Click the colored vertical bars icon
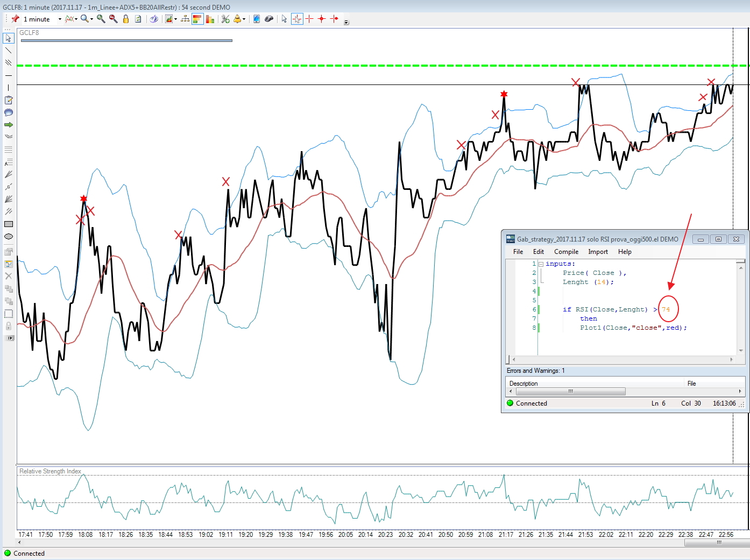Image resolution: width=750 pixels, height=560 pixels. [210, 19]
